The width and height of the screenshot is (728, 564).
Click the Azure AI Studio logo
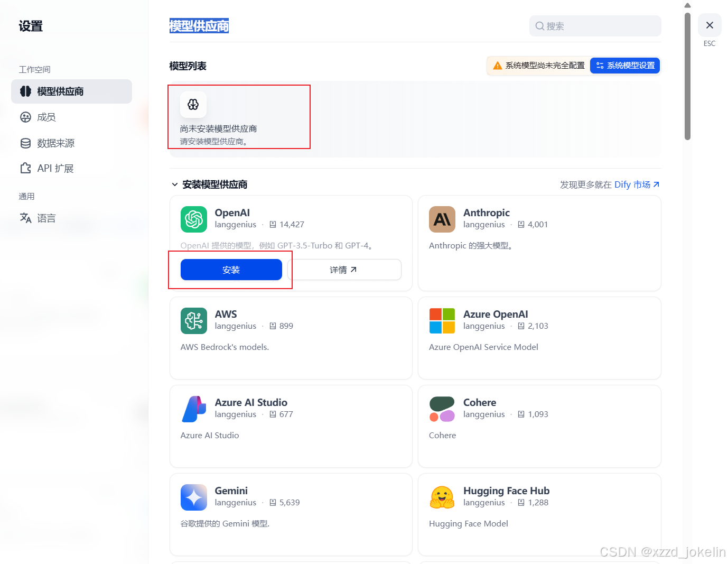click(194, 409)
